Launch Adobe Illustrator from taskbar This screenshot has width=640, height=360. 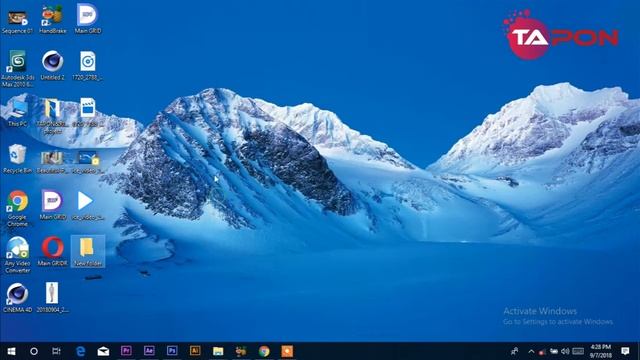(x=195, y=351)
